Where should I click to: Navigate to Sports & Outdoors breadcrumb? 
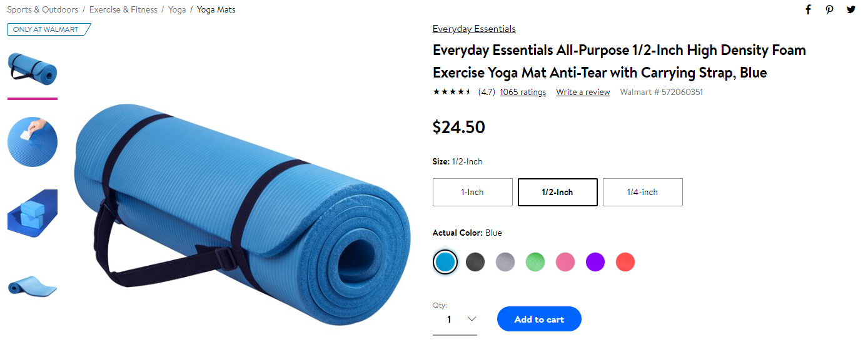(x=43, y=9)
